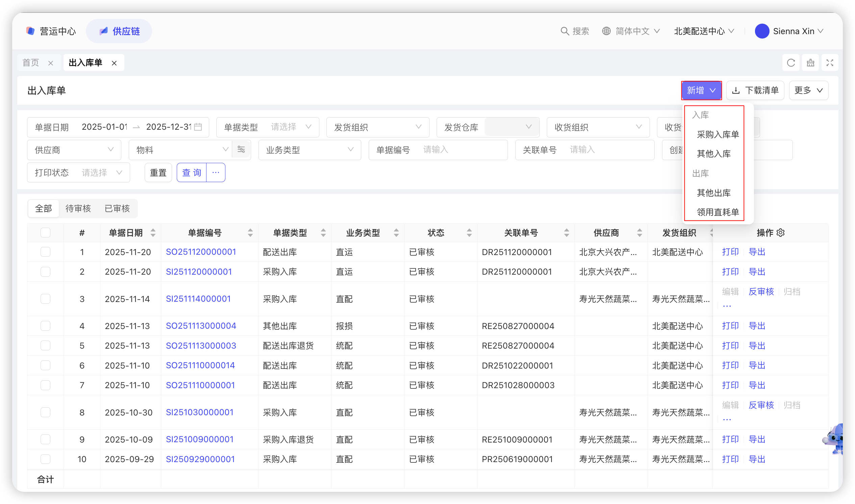Close the 出入库单 tab
855x504 pixels.
(x=115, y=63)
